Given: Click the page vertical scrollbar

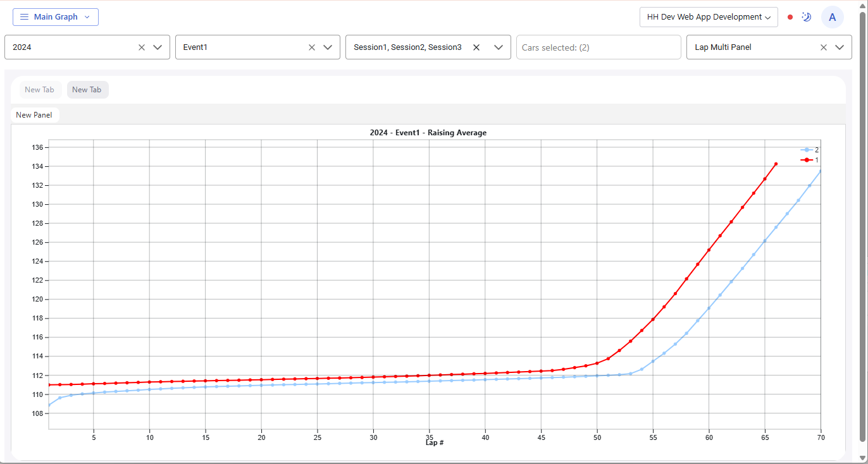Looking at the screenshot, I should [862, 228].
